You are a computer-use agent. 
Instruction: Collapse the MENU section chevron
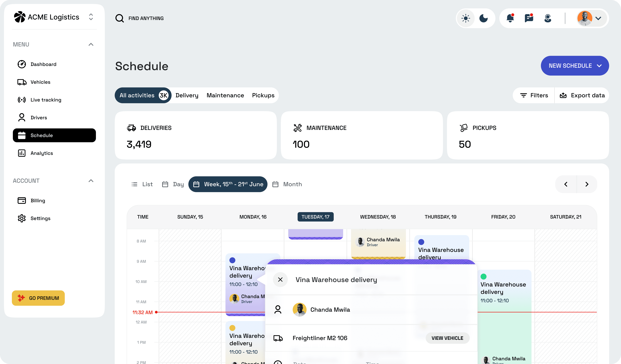(x=91, y=45)
